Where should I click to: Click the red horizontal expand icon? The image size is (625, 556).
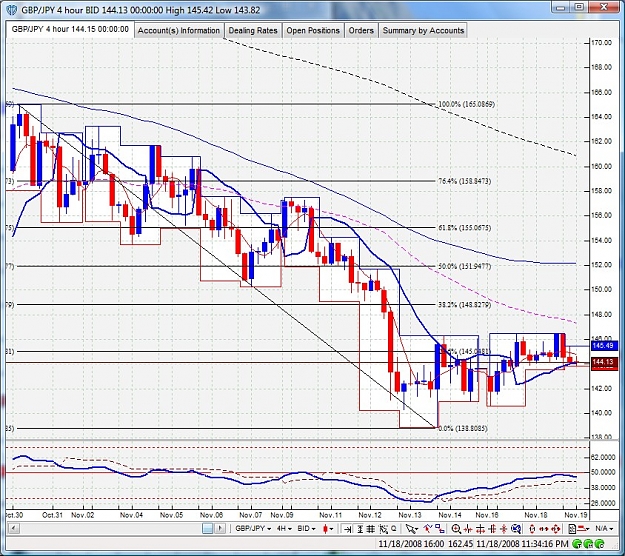480,529
